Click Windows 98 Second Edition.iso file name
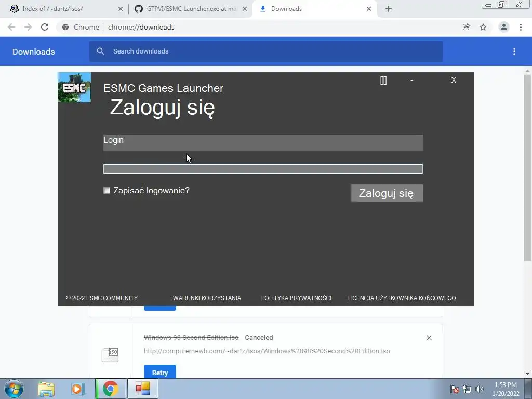Image resolution: width=532 pixels, height=399 pixels. [x=191, y=338]
